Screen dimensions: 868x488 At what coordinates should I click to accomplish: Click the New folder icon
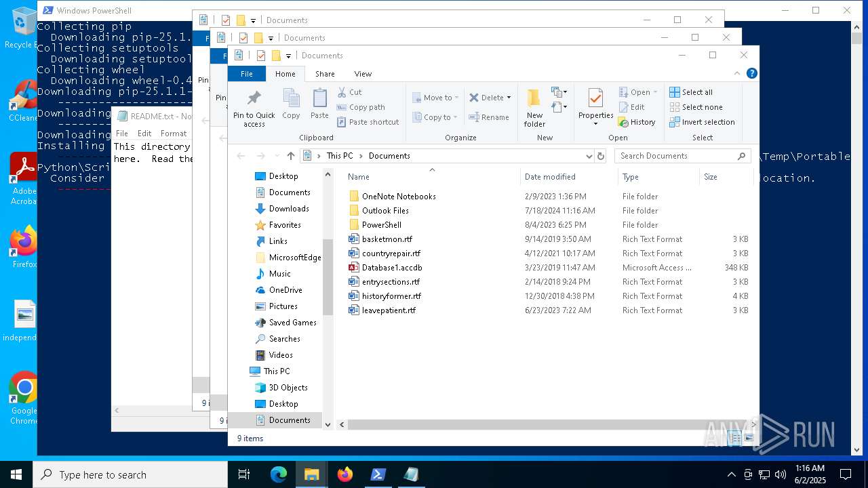534,108
